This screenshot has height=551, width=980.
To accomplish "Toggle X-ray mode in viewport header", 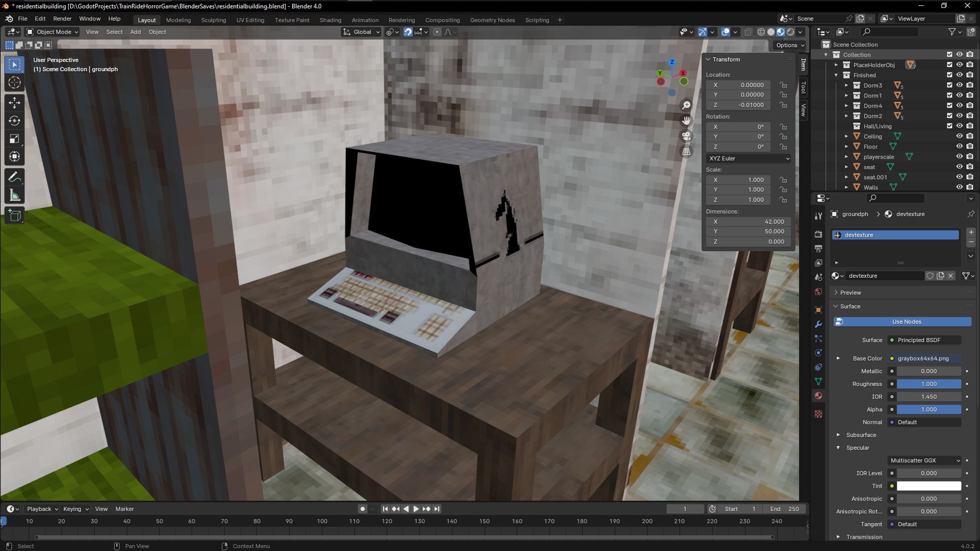I will (x=748, y=32).
